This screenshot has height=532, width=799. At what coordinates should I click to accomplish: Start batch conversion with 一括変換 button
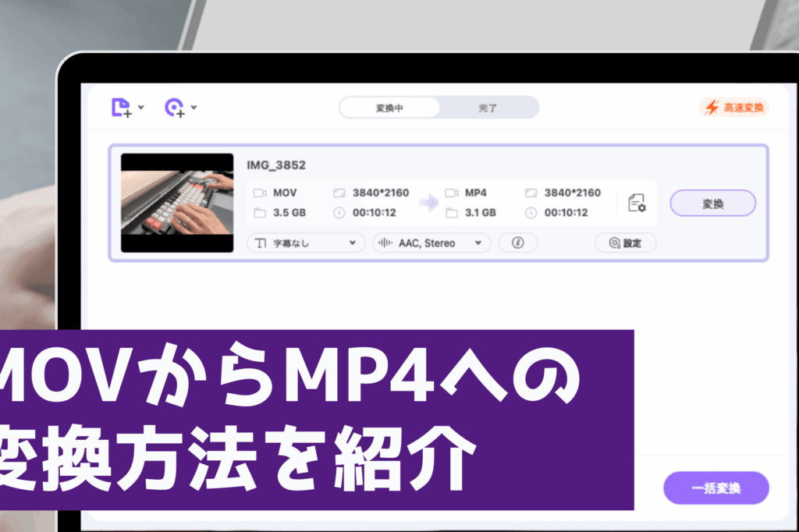click(x=718, y=488)
